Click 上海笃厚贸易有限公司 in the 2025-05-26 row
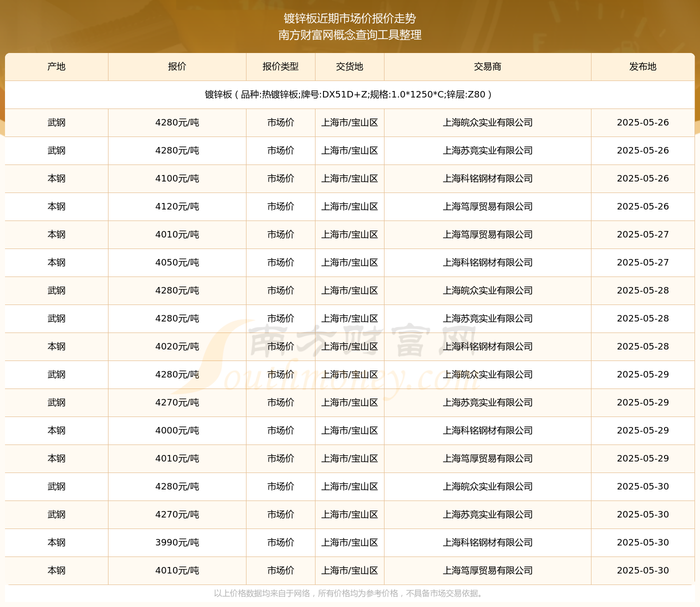 487,206
